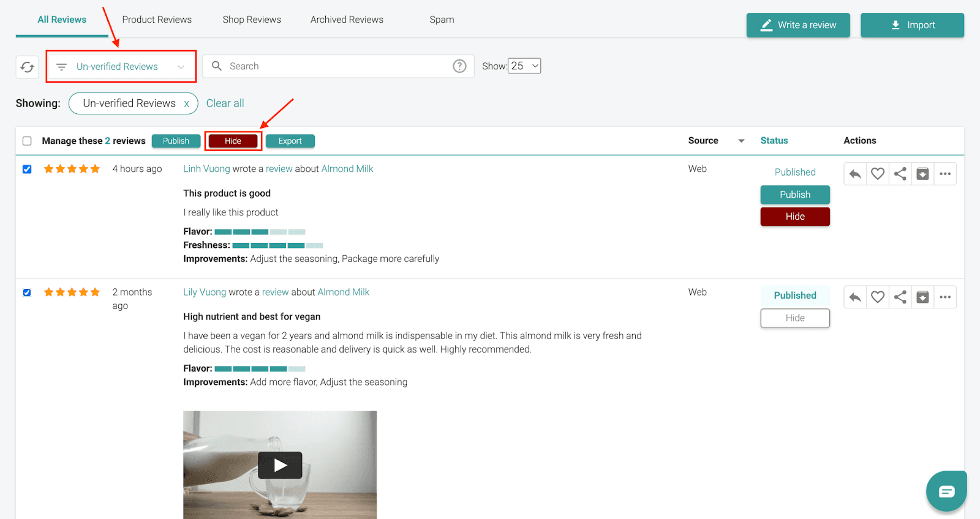Favorite Linh Vuong's review with heart icon
Image resolution: width=980 pixels, height=519 pixels.
pos(878,174)
